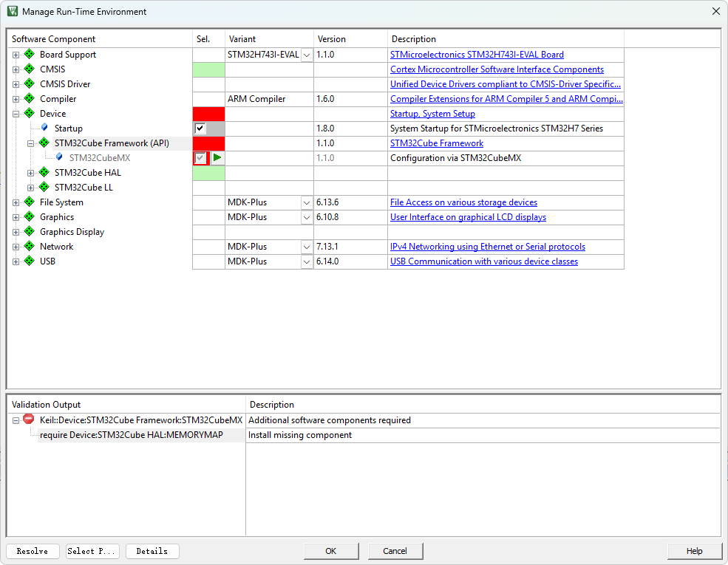This screenshot has height=565, width=728.
Task: Open the USB variant dropdown
Action: (307, 261)
